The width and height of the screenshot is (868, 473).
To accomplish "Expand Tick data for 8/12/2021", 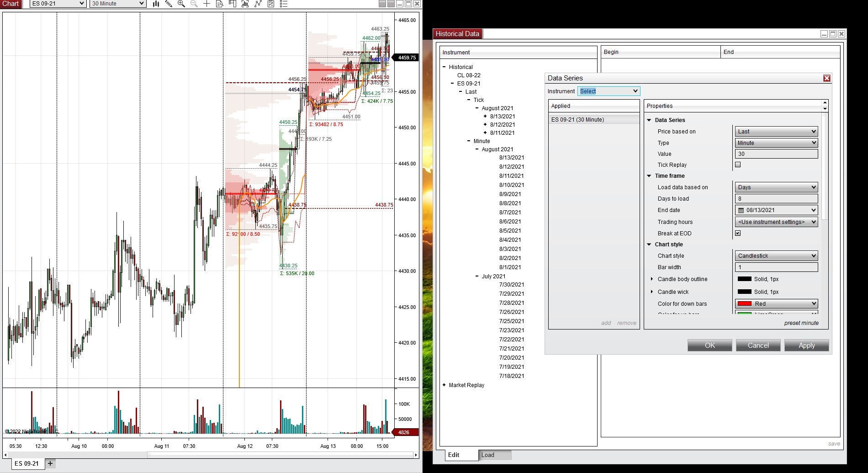I will (485, 125).
